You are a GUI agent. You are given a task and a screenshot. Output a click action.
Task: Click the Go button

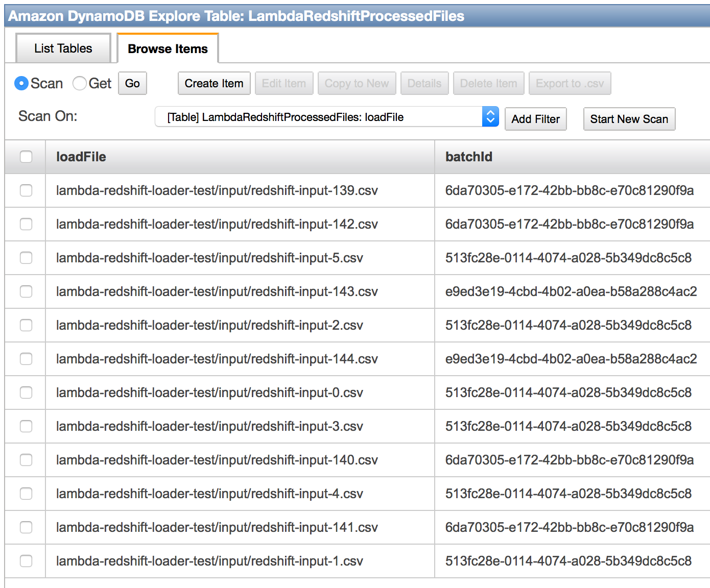click(132, 83)
